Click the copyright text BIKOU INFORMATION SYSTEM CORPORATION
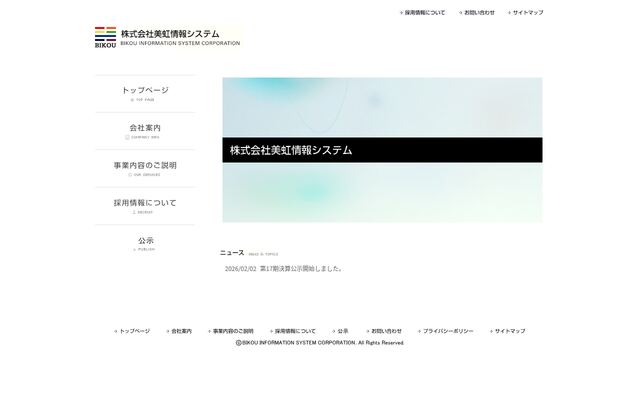The image size is (640, 400). pos(299,343)
